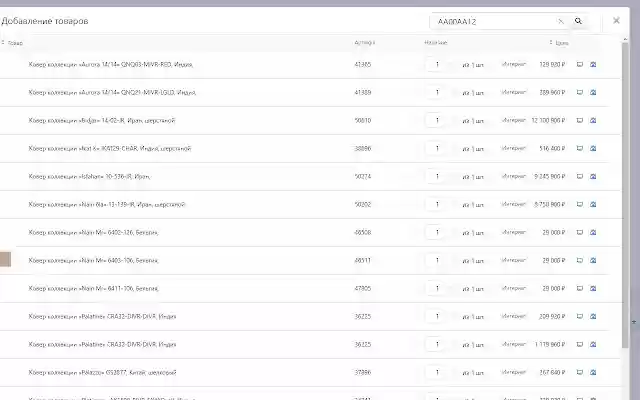This screenshot has height=400, width=640.
Task: Click the monitor icon in article 47805 row
Action: click(580, 289)
